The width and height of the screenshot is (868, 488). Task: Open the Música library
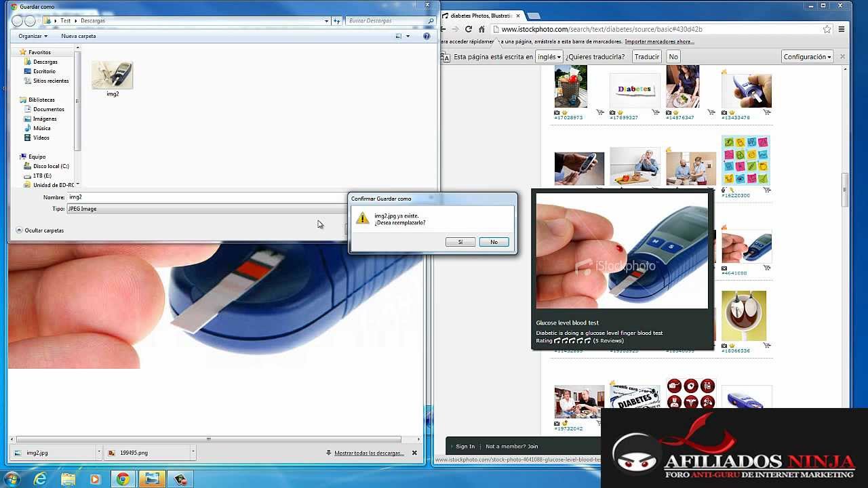coord(41,128)
